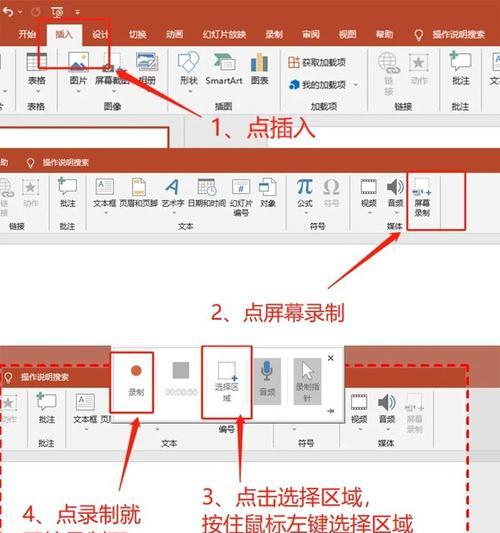The width and height of the screenshot is (500, 533).
Task: Click the 相册 photo album icon
Action: [x=147, y=62]
